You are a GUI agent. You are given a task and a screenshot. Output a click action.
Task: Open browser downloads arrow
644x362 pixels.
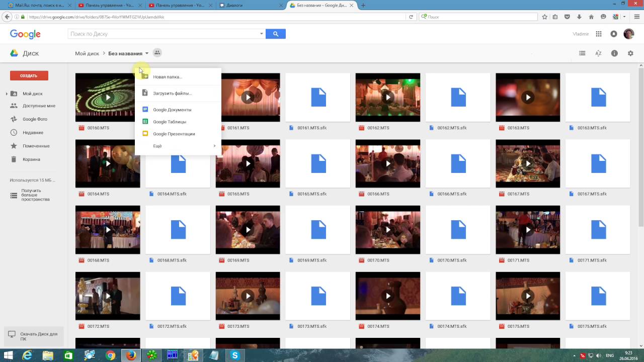pyautogui.click(x=579, y=17)
